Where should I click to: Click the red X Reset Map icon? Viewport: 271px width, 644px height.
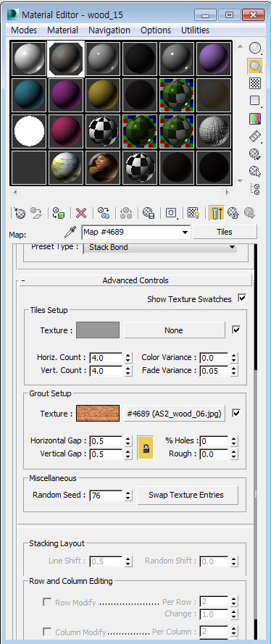[81, 213]
